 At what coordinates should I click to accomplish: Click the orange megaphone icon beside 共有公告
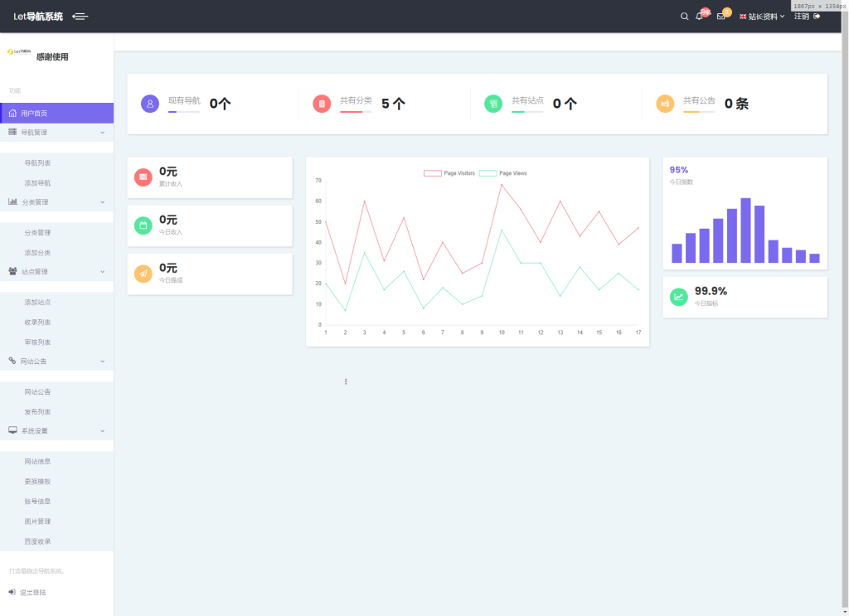pyautogui.click(x=665, y=104)
